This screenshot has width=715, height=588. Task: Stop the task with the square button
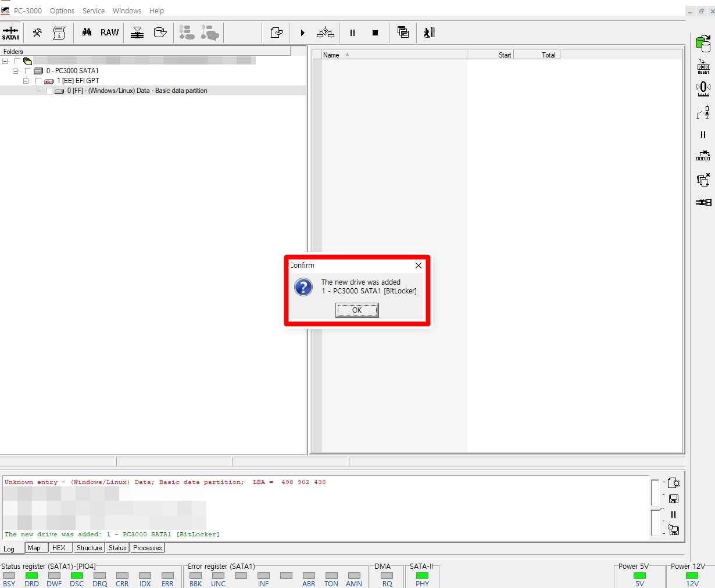coord(375,33)
